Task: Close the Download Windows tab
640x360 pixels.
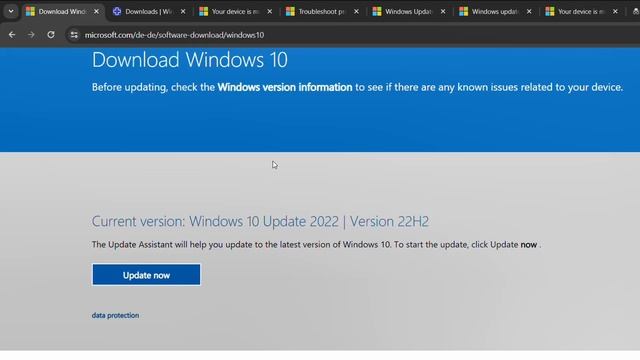Action: pyautogui.click(x=96, y=11)
